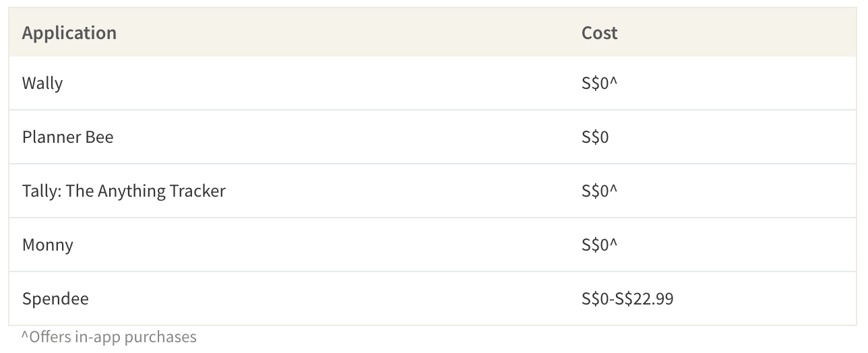Click the word Tracker in Tally's name

[x=197, y=191]
